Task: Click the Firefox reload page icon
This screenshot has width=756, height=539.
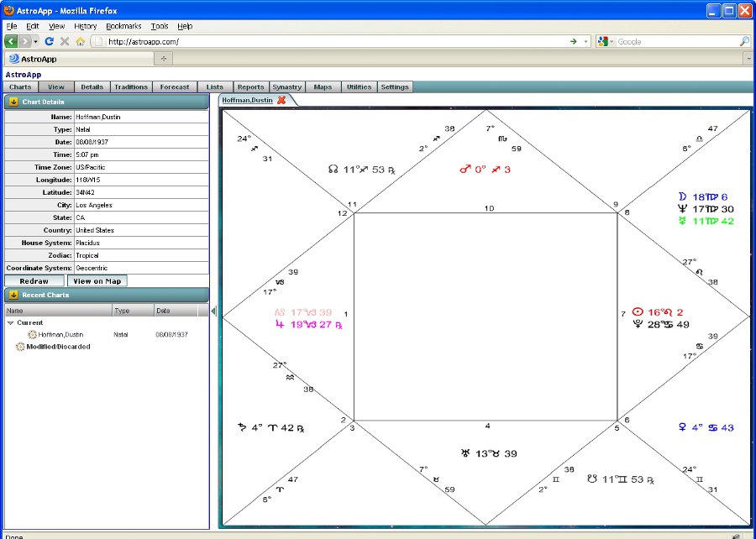Action: tap(50, 41)
